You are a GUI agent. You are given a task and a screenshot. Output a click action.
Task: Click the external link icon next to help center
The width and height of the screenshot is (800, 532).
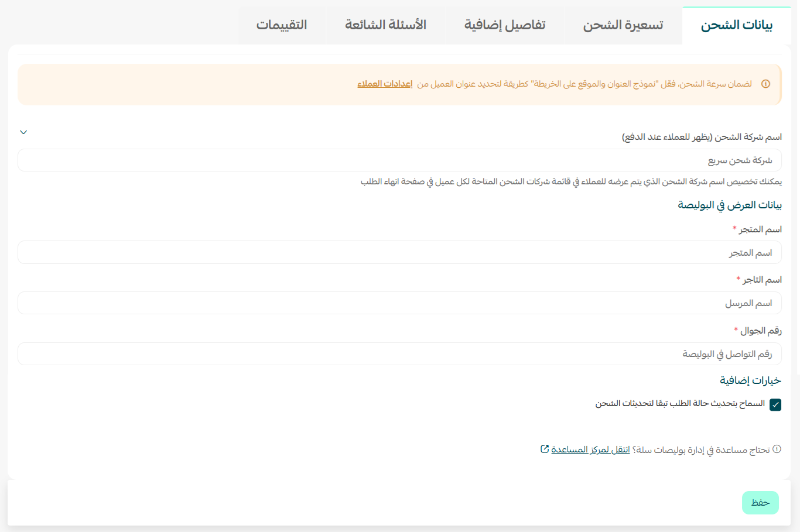point(545,449)
